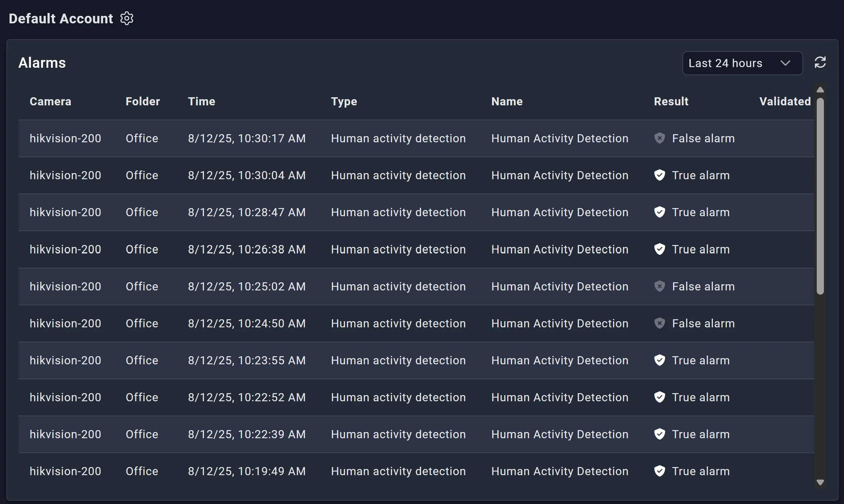
Task: Click the true alarm shield icon for 10:23:55 AM
Action: pos(659,360)
